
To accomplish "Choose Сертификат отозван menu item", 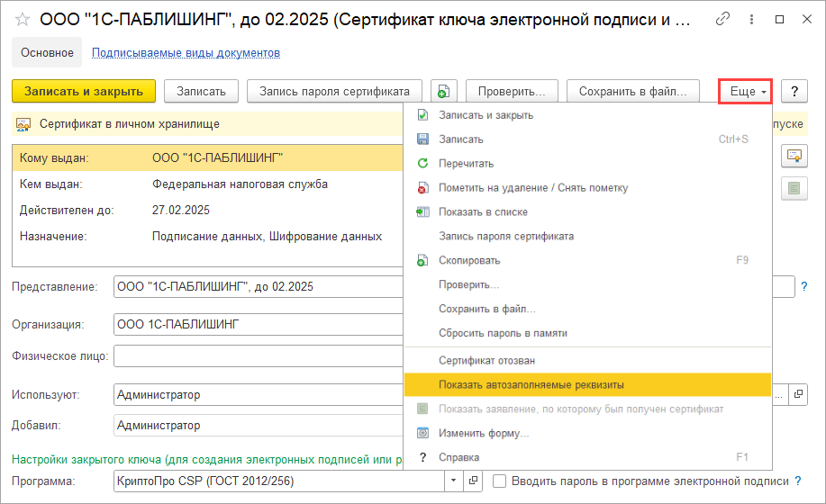I will pyautogui.click(x=587, y=360).
